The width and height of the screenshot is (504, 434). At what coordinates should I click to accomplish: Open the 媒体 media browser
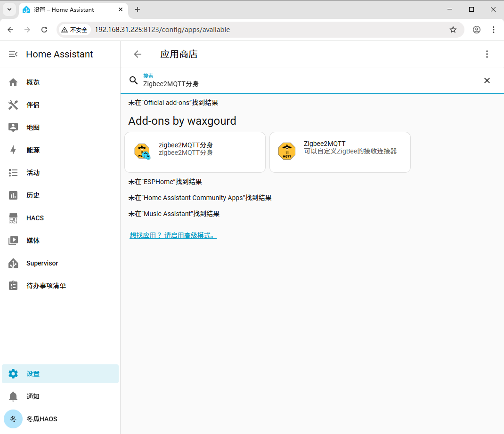coord(60,241)
